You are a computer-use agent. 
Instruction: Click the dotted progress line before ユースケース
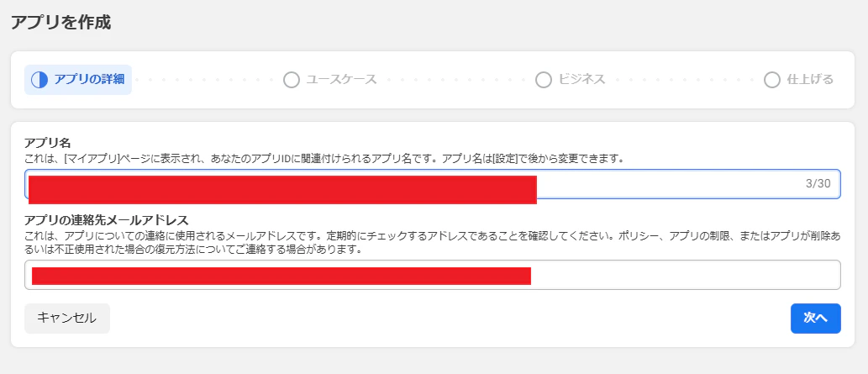[x=206, y=80]
